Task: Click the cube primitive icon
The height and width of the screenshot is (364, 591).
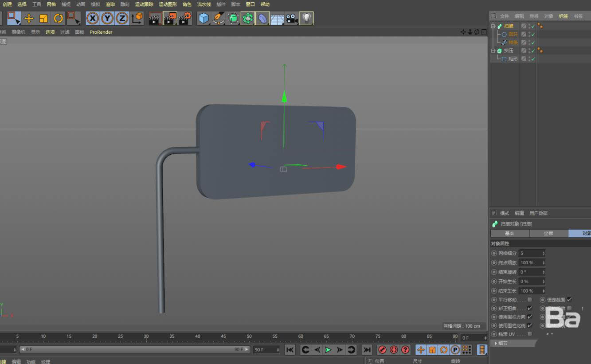Action: tap(204, 18)
